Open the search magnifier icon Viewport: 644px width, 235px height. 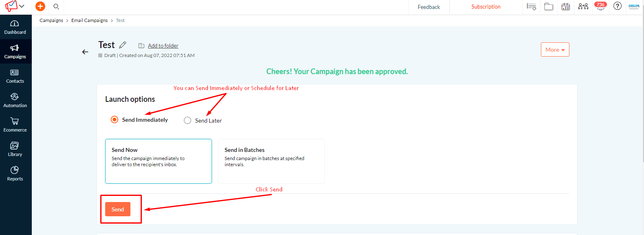click(56, 7)
